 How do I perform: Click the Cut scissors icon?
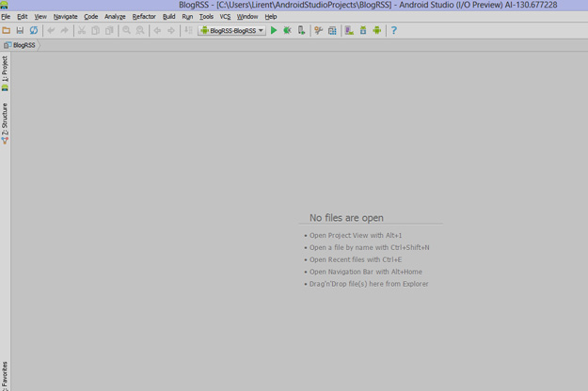pyautogui.click(x=82, y=30)
